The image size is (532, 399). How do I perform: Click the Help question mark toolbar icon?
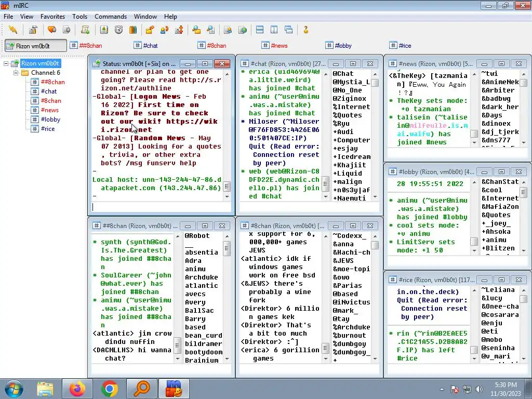[306, 30]
